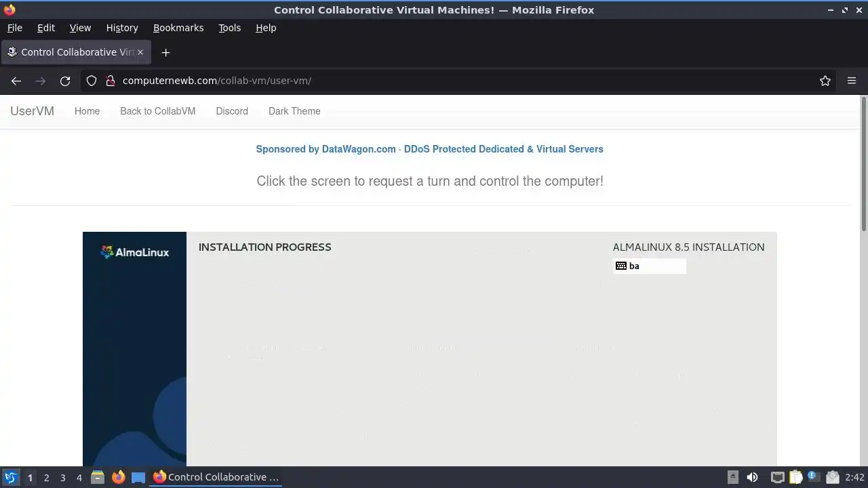Image resolution: width=868 pixels, height=488 pixels.
Task: Open the Discord link
Action: 232,111
